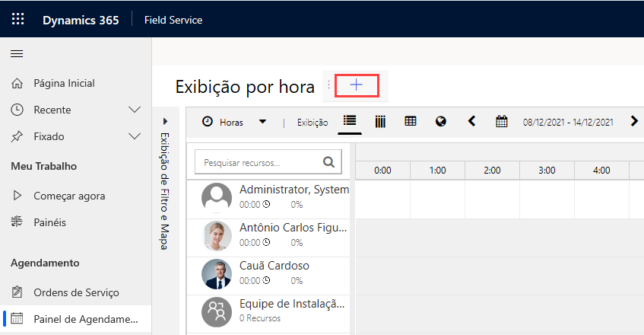Open Painel de Agendamento
Image resolution: width=644 pixels, height=335 pixels.
click(x=75, y=319)
